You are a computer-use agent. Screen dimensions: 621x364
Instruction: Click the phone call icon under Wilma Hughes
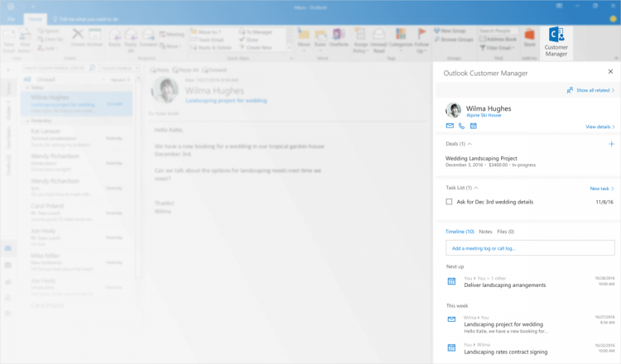point(461,126)
